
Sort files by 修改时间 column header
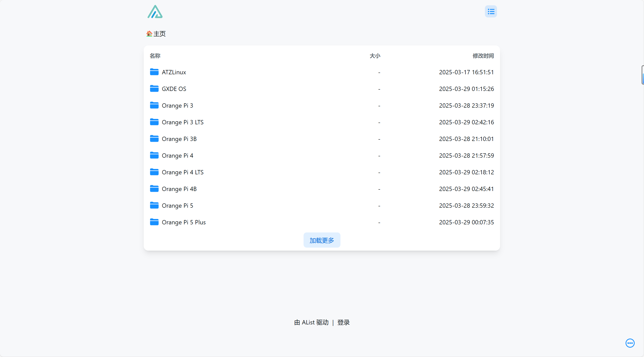483,56
